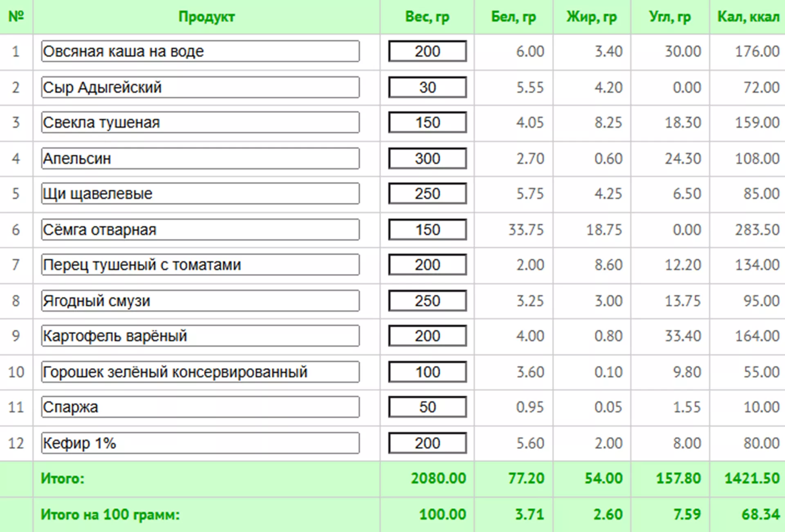
Task: Click the product field 'Овсяная каша на воде'
Action: tap(200, 51)
